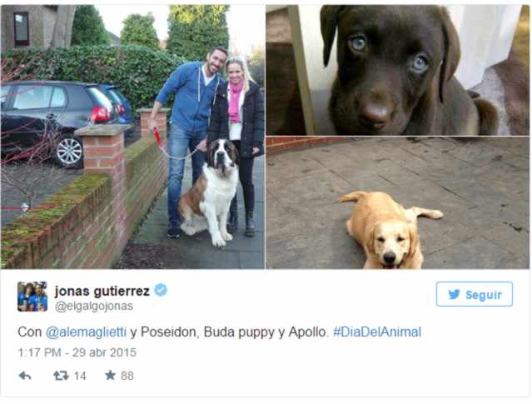Screen dimensions: 532x404
Task: Open the 1:17 PM - 29 abr 2015 timestamp
Action: tap(77, 352)
